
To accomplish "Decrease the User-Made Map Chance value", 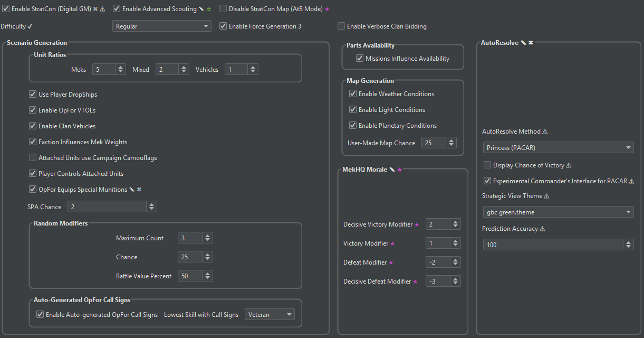I will (451, 145).
